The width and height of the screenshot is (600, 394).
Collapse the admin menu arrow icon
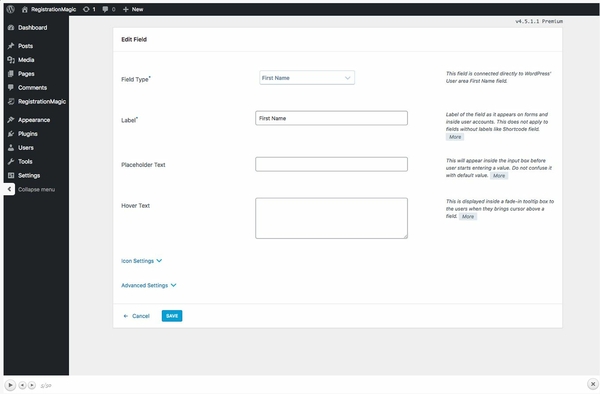pos(9,189)
